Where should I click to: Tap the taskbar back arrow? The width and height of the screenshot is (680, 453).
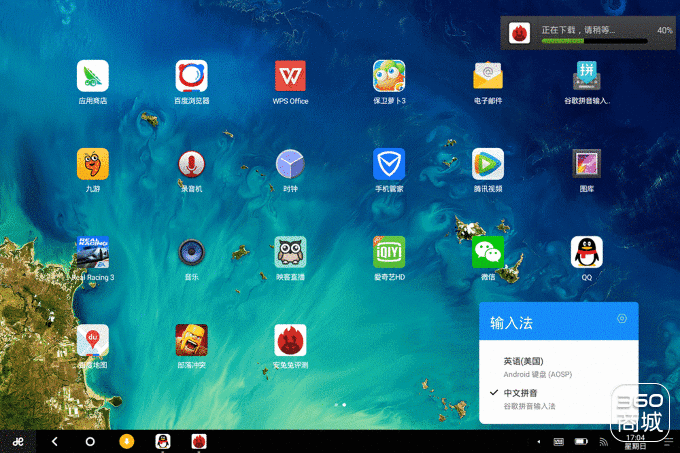click(55, 442)
